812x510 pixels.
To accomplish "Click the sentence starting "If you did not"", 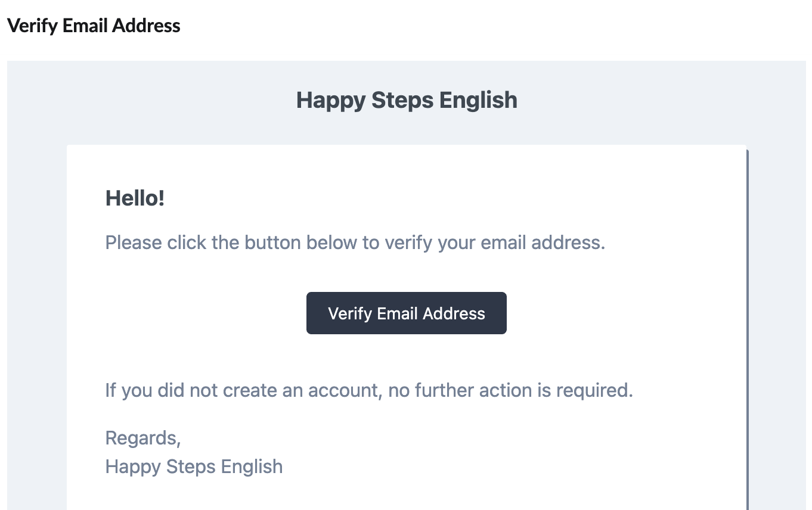I will tap(368, 391).
